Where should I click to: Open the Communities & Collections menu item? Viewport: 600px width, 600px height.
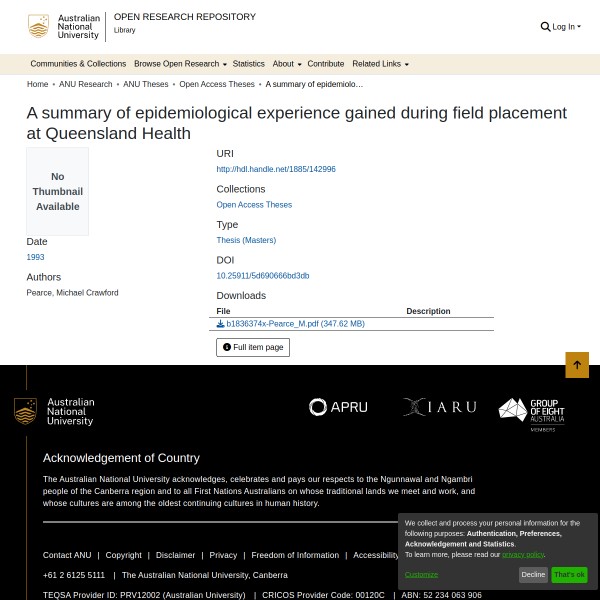[x=78, y=64]
